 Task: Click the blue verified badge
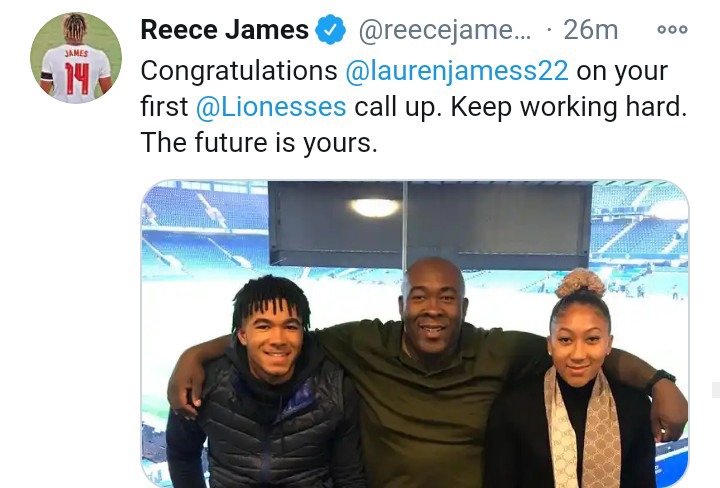(330, 30)
